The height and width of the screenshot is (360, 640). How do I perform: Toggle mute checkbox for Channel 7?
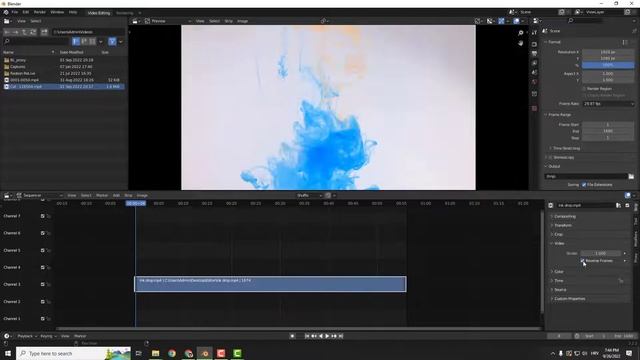coord(42,216)
